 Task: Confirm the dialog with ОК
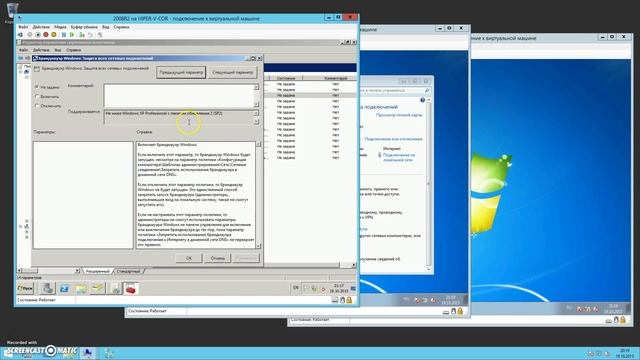point(189,258)
